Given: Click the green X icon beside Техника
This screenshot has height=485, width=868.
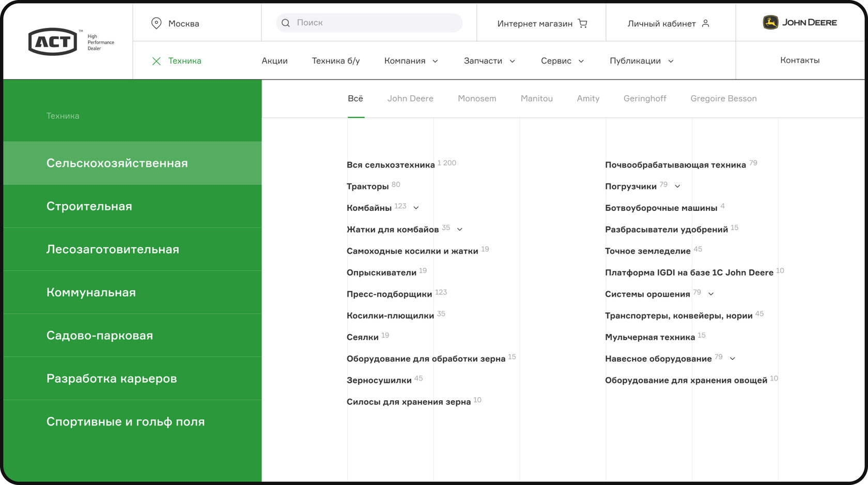Looking at the screenshot, I should 156,60.
